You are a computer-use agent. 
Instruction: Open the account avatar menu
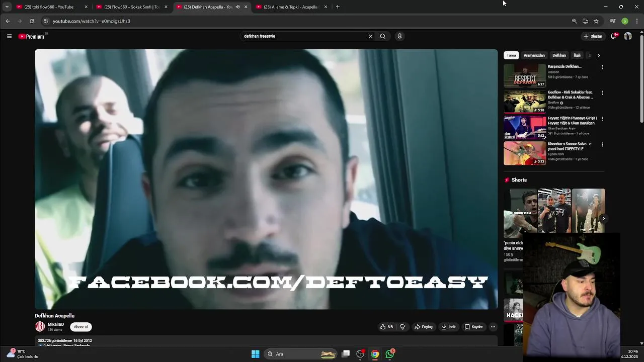(x=628, y=36)
